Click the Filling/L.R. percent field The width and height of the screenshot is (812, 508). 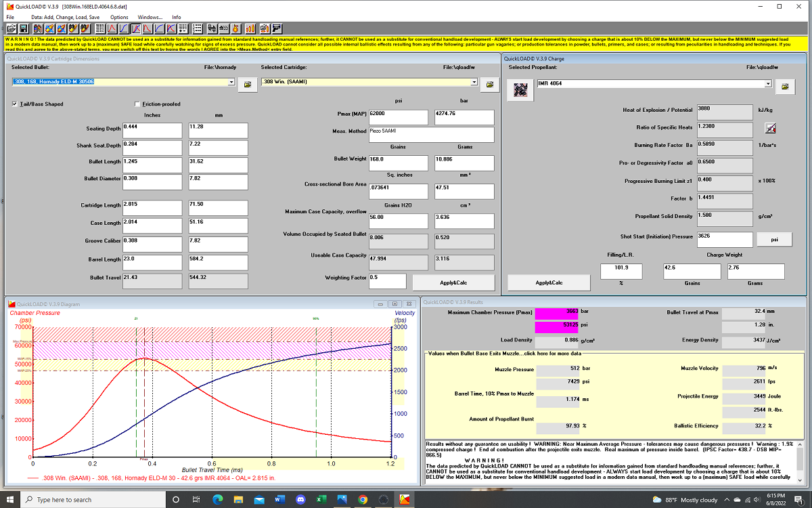[x=622, y=271]
